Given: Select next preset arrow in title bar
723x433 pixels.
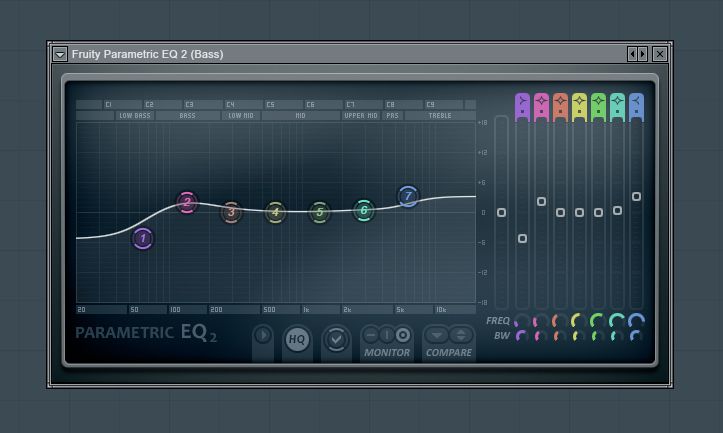Looking at the screenshot, I should click(x=643, y=54).
